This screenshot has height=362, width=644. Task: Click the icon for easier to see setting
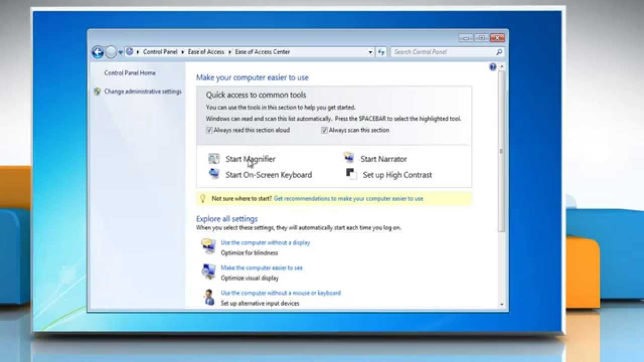(208, 271)
